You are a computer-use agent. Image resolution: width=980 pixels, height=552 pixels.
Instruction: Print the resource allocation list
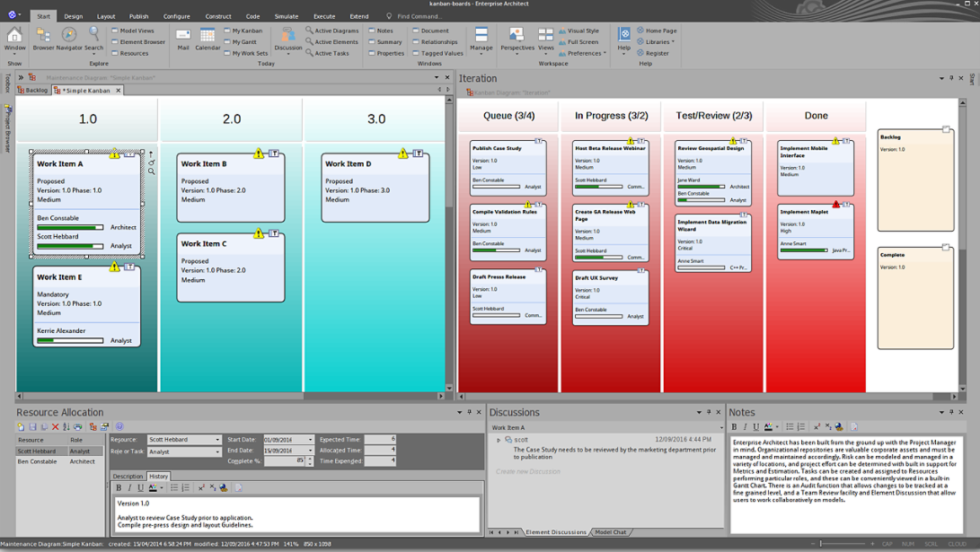tap(77, 427)
